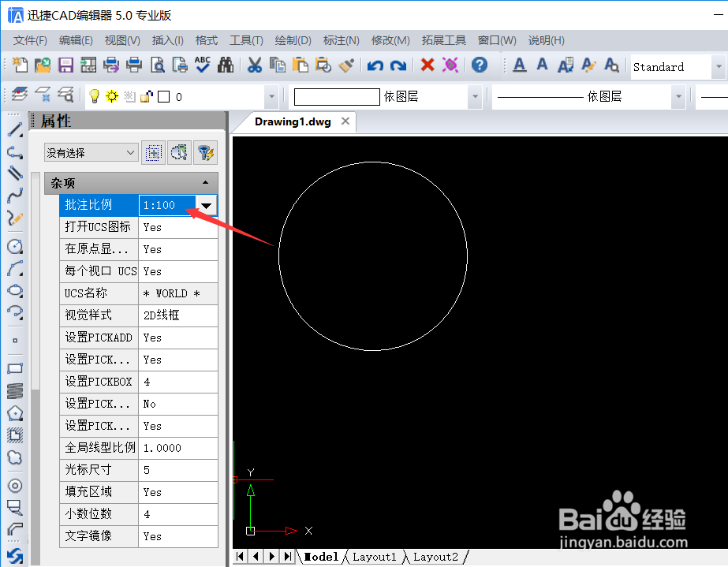The height and width of the screenshot is (567, 728).
Task: Open the color '依图层' dropdown
Action: pyautogui.click(x=475, y=96)
